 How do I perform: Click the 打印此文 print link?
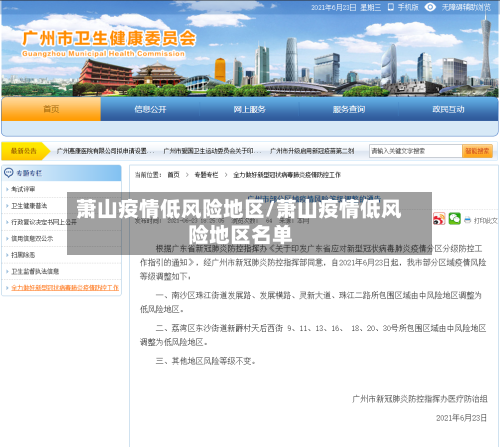486,220
